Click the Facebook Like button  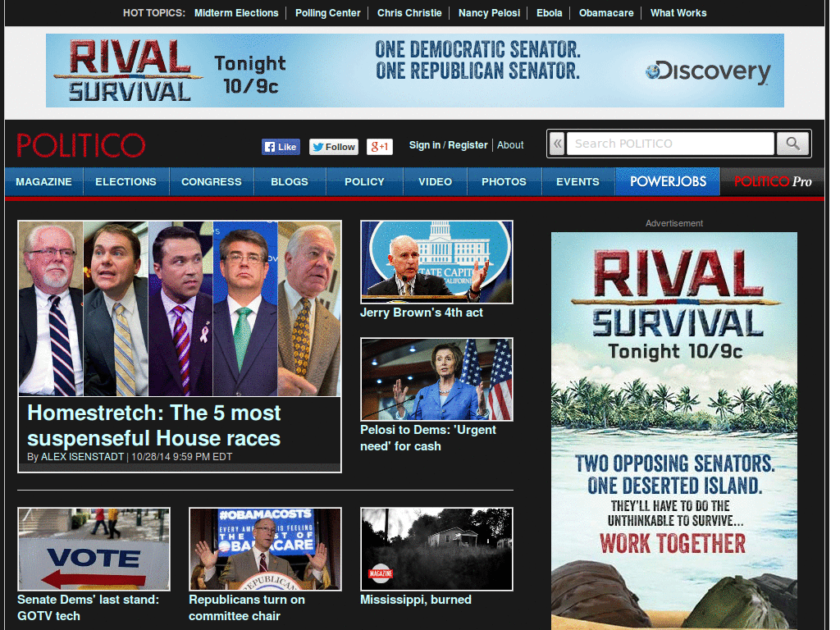click(281, 147)
